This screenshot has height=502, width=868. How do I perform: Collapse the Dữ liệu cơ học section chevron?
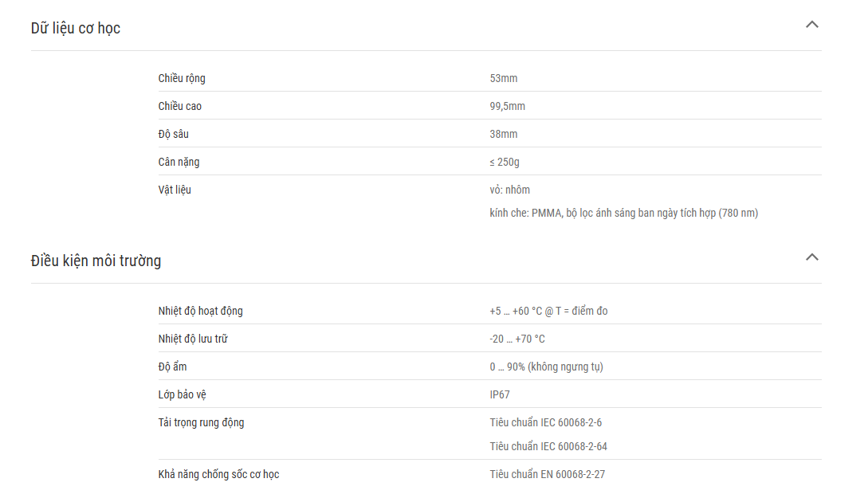811,25
